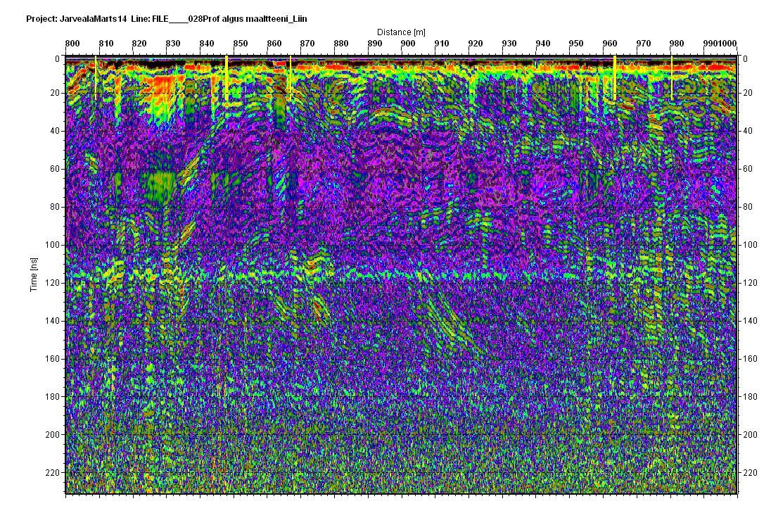Click the 60 label on left time axis
The width and height of the screenshot is (771, 532).
(55, 169)
